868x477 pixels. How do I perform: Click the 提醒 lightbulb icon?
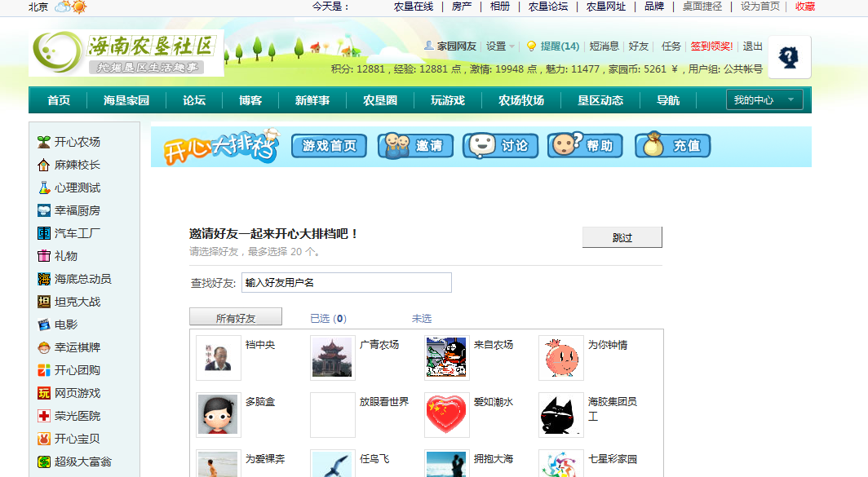pos(531,46)
